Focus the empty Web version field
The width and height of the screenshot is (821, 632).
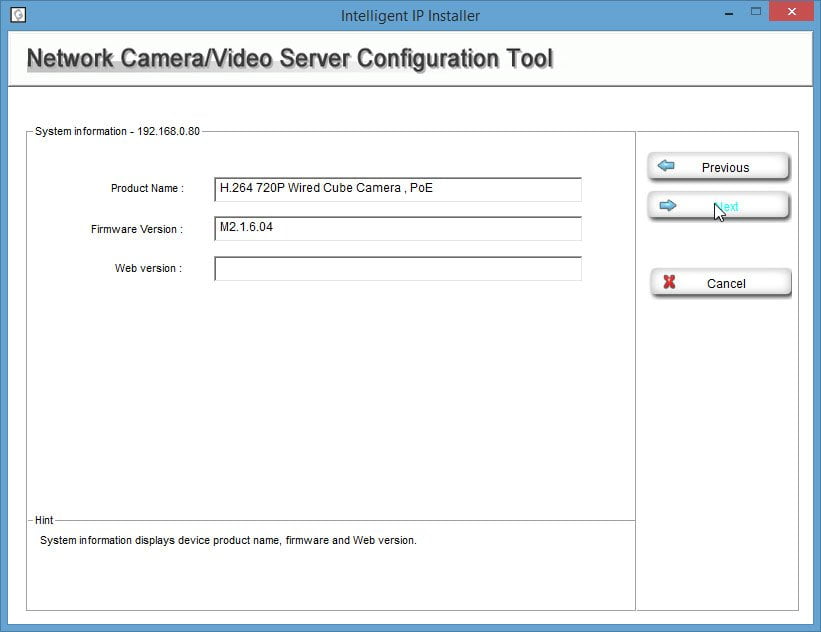click(x=398, y=268)
